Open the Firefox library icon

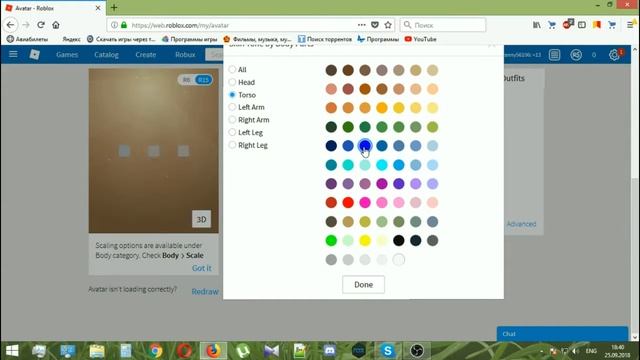coord(537,25)
